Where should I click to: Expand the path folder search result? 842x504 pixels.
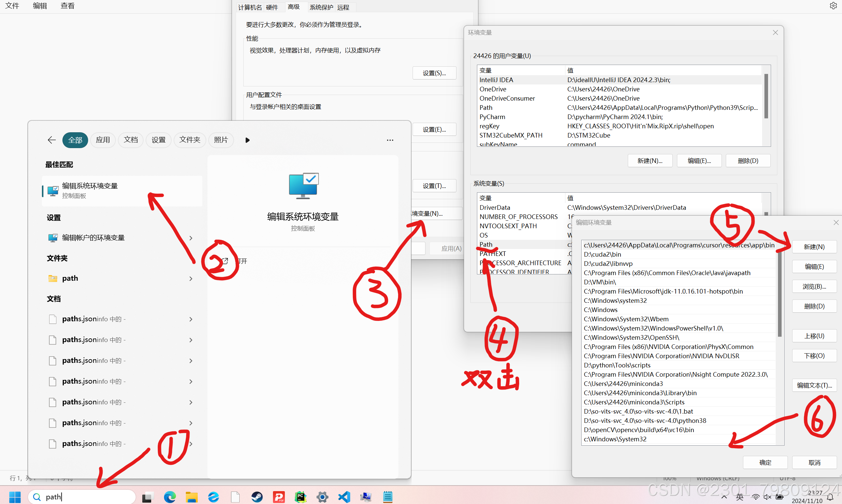191,278
